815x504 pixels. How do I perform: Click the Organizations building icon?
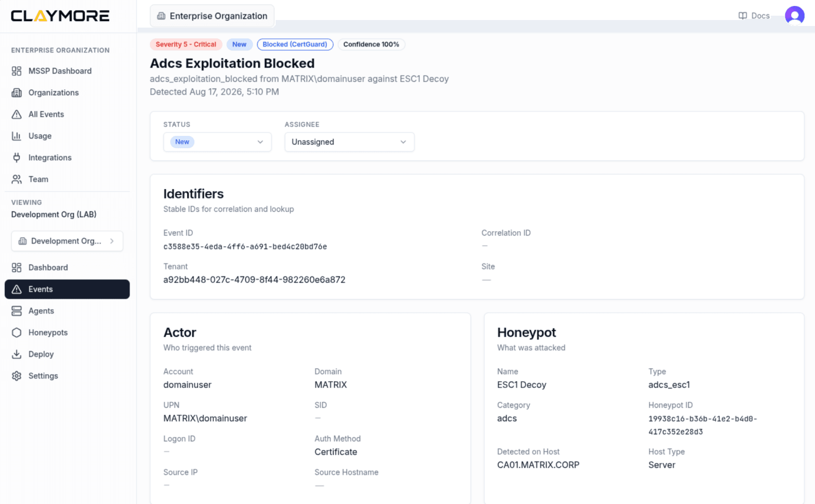pos(17,93)
